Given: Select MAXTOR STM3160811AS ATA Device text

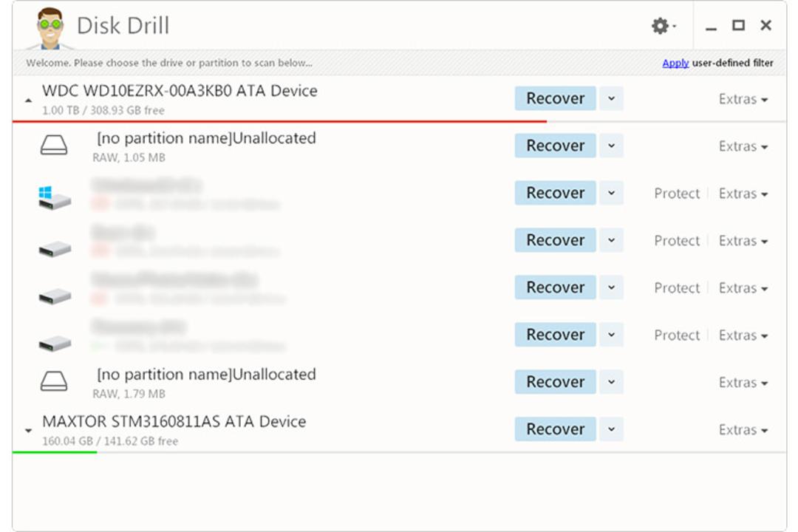Looking at the screenshot, I should [x=174, y=421].
